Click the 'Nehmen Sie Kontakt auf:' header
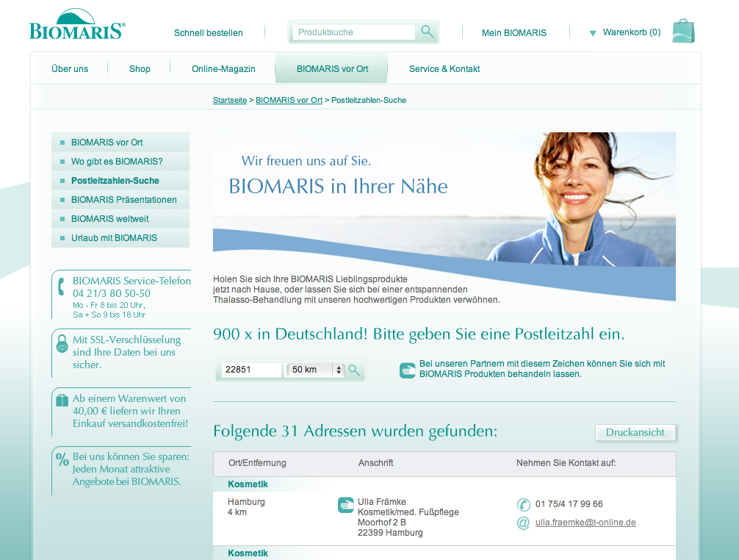The image size is (739, 560). pyautogui.click(x=566, y=463)
